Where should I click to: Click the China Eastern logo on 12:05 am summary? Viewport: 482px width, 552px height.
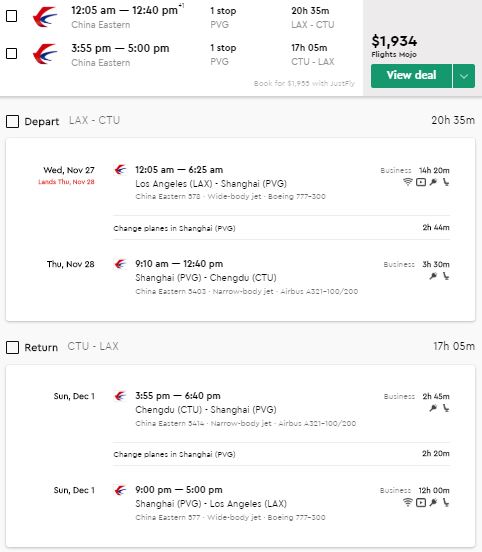click(x=45, y=17)
